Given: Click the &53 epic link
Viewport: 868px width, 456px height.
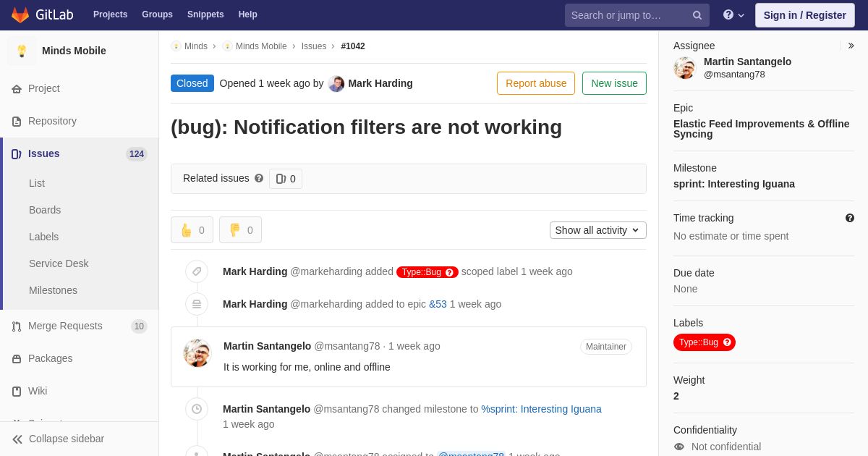Looking at the screenshot, I should pyautogui.click(x=438, y=304).
